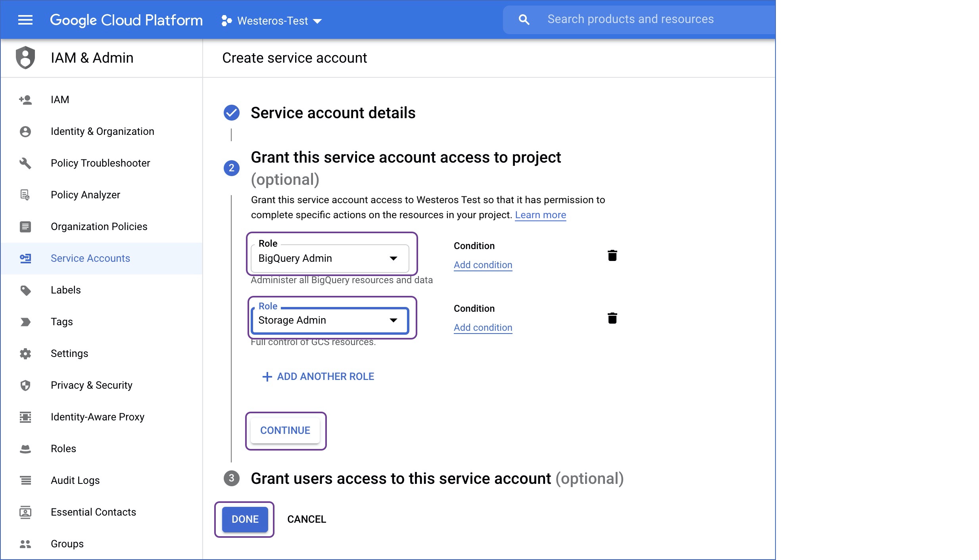Select the Privacy & Security shield icon
The width and height of the screenshot is (979, 560).
[x=25, y=385]
